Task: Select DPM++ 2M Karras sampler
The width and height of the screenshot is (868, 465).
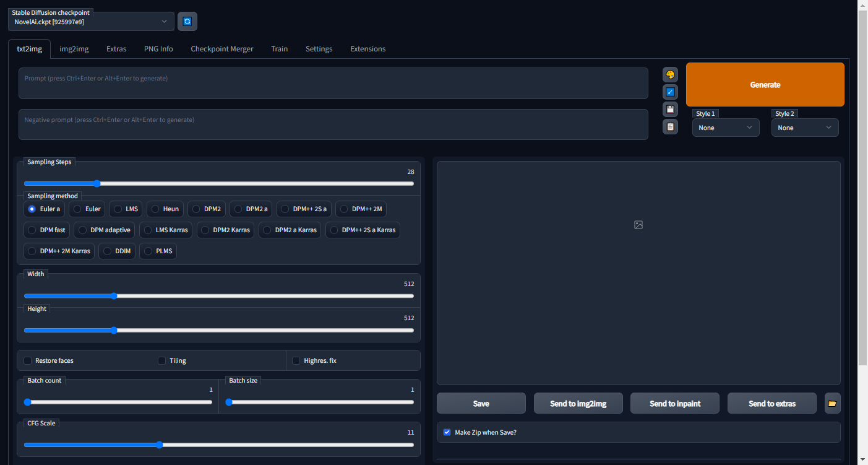Action: tap(59, 251)
